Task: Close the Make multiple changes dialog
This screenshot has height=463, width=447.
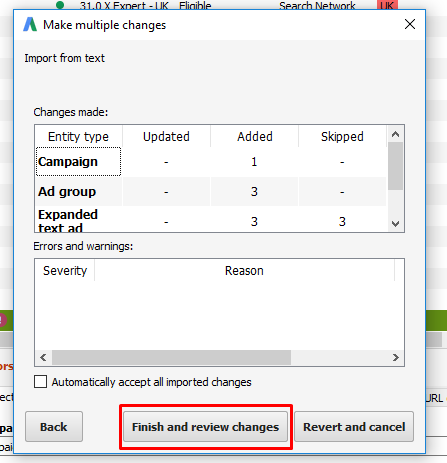Action: coord(410,24)
